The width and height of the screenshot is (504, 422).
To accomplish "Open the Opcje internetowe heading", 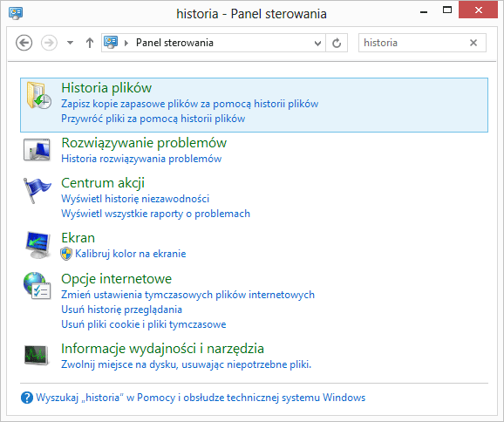I will (x=116, y=279).
